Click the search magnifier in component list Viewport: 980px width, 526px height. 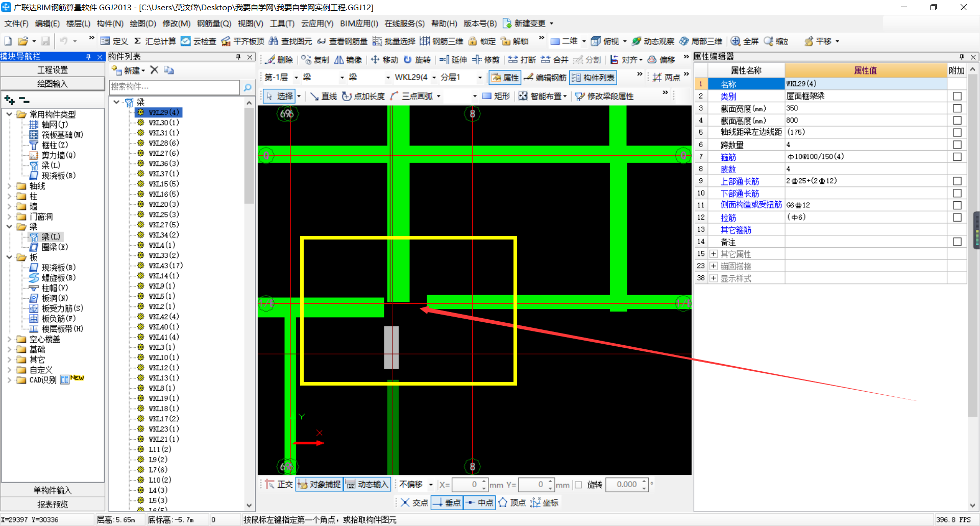coord(248,87)
